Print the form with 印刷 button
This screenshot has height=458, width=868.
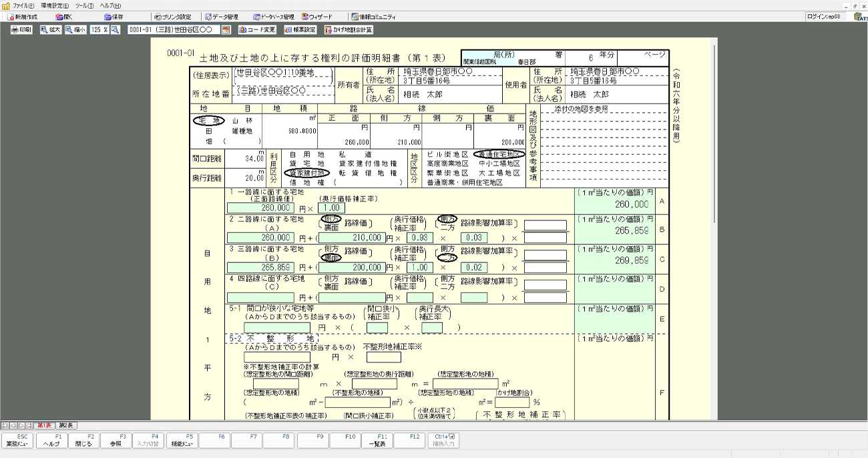21,30
